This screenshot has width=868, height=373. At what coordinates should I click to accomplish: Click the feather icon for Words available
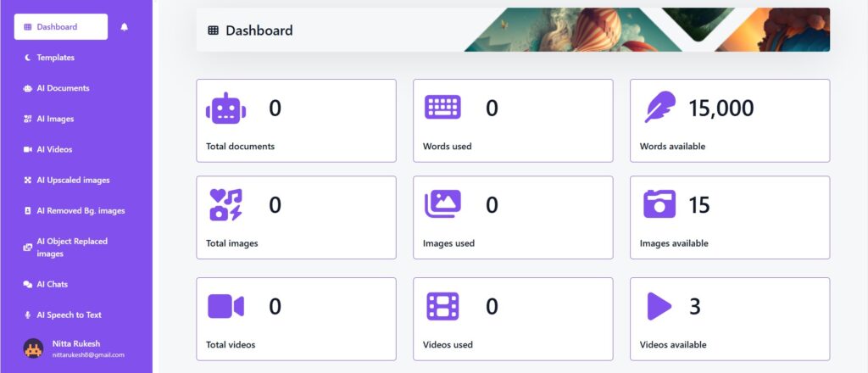[659, 108]
